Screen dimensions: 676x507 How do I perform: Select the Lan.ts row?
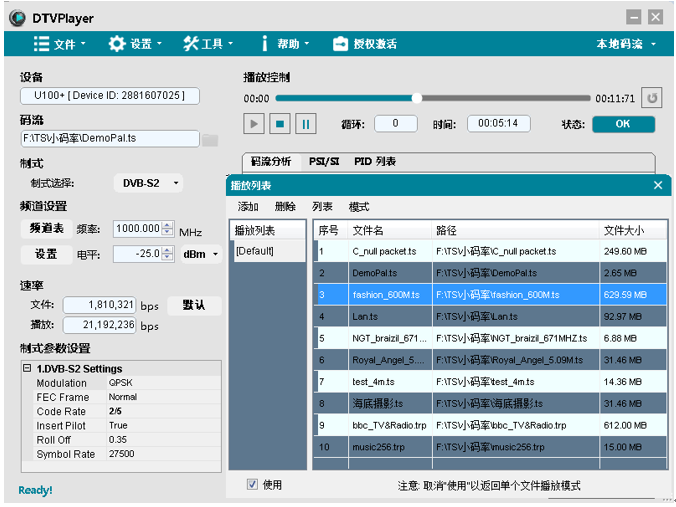490,316
